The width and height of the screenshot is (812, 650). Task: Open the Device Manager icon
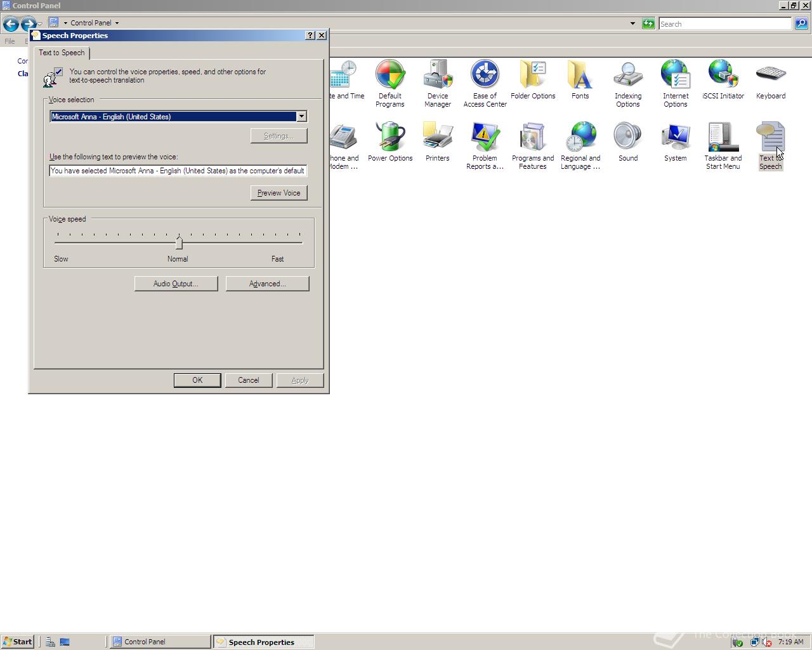(x=437, y=83)
